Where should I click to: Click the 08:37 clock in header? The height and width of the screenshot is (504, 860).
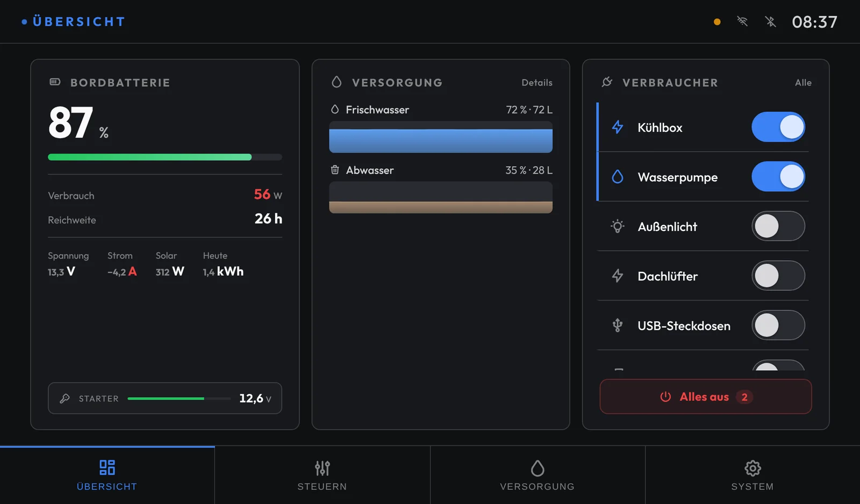(814, 22)
